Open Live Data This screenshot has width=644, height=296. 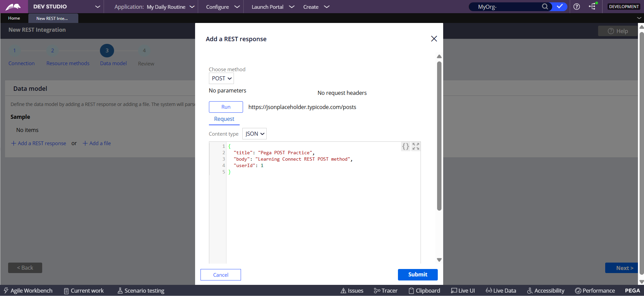(501, 291)
